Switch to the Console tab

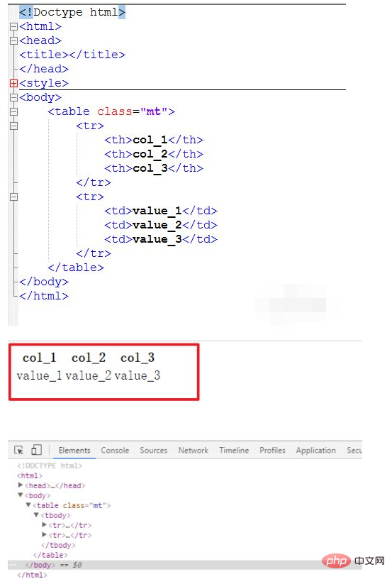115,451
